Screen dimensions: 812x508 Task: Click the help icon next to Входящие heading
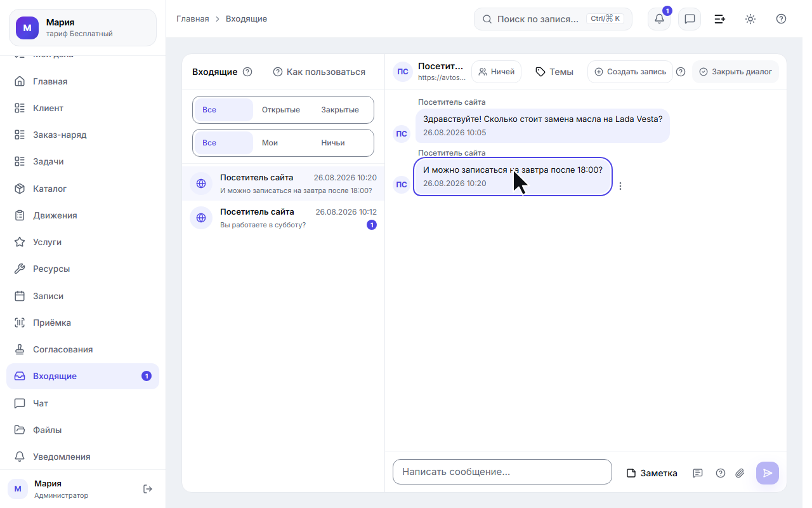(x=247, y=72)
